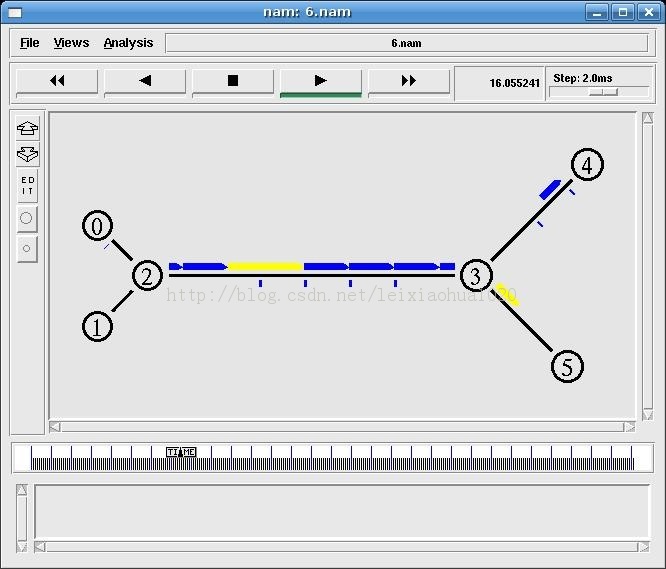Maximize the nam window

click(x=623, y=12)
